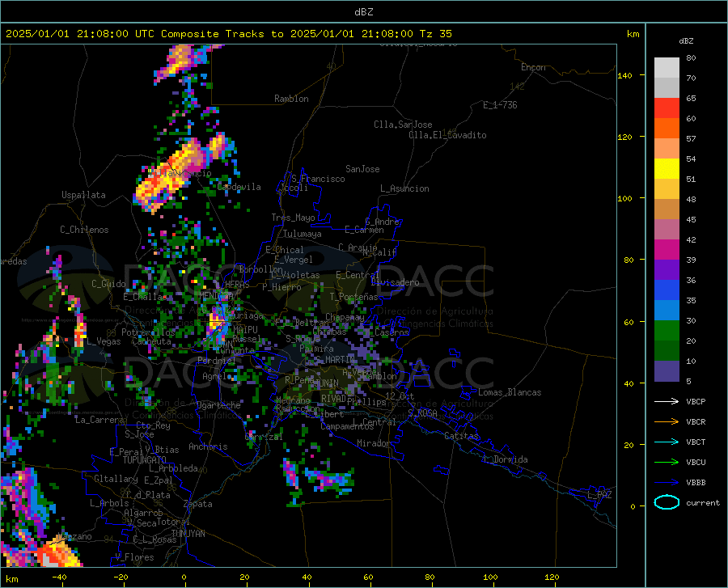Click the 'TUPUNGATO' place label
728x588 pixels.
[145, 460]
